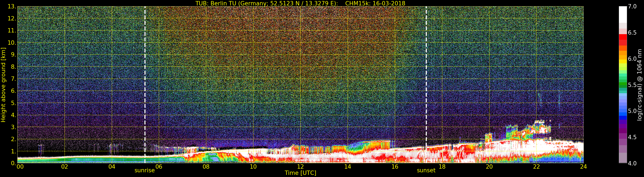The image size is (644, 177).
Task: Click the '08' time tick label
Action: coord(206,166)
